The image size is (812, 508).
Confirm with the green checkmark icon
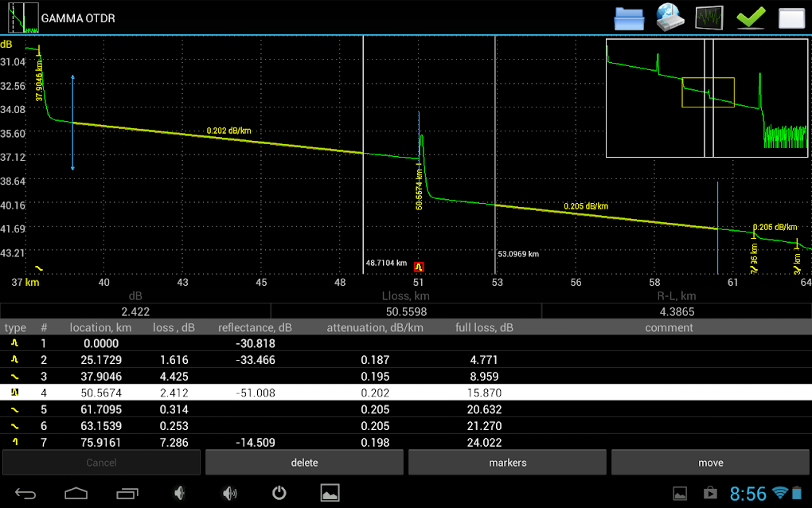point(750,18)
